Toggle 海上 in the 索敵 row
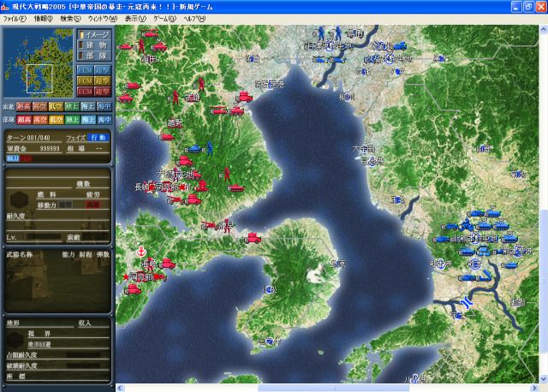 click(x=88, y=107)
